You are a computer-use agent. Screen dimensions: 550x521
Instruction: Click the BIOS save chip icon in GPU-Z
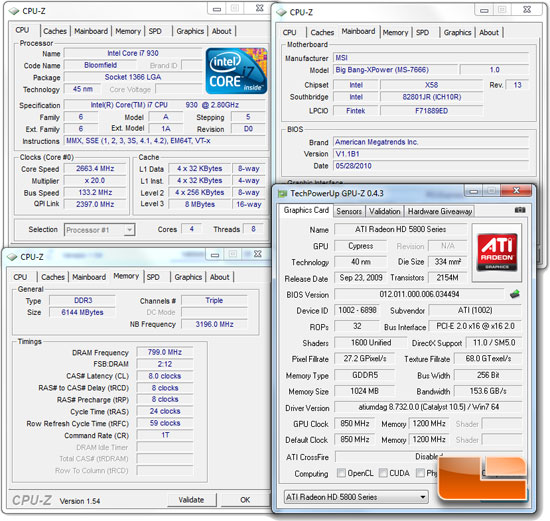click(x=515, y=294)
